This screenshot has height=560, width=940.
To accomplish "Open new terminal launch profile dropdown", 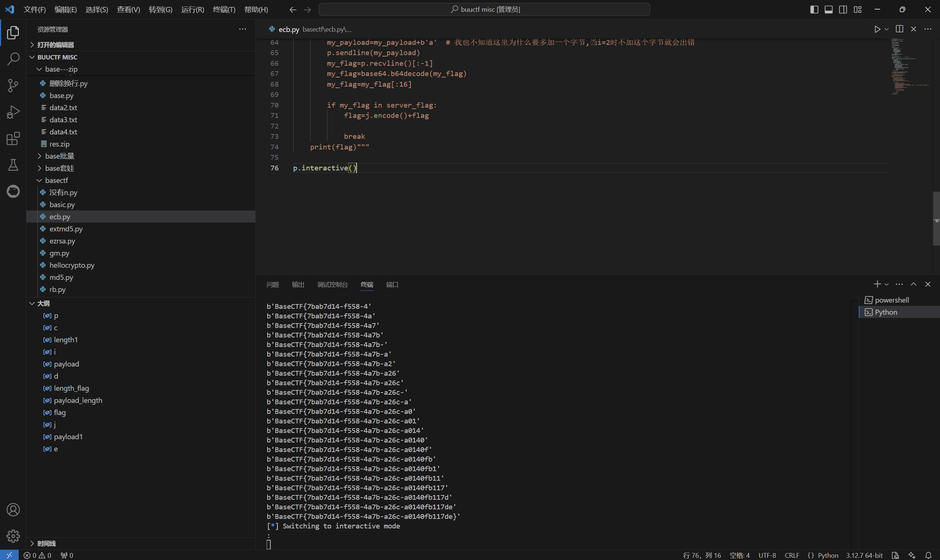I will [886, 284].
